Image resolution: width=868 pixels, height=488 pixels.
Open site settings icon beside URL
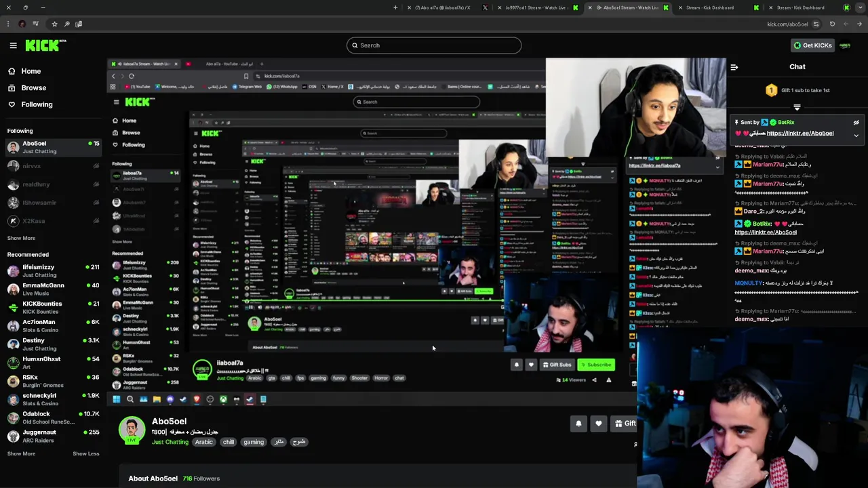tap(816, 24)
